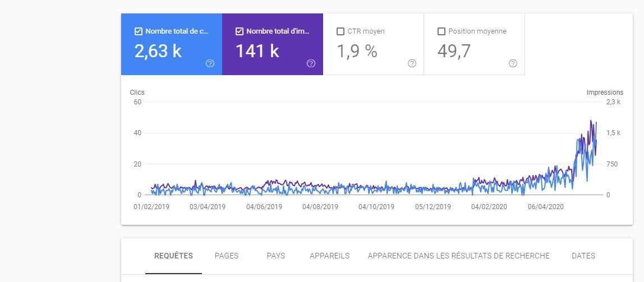
Task: Uncheck the Nombre total de clics checkbox
Action: 139,31
